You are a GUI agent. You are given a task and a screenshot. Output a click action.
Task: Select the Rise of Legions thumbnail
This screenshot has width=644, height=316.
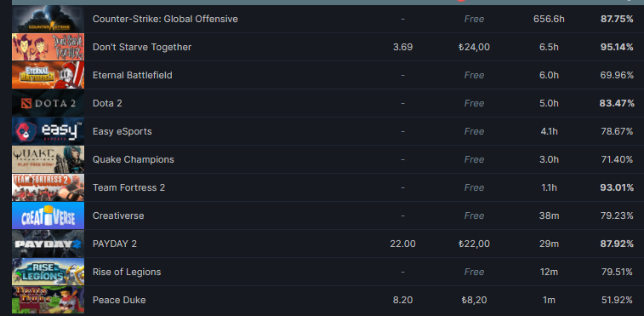tap(48, 272)
